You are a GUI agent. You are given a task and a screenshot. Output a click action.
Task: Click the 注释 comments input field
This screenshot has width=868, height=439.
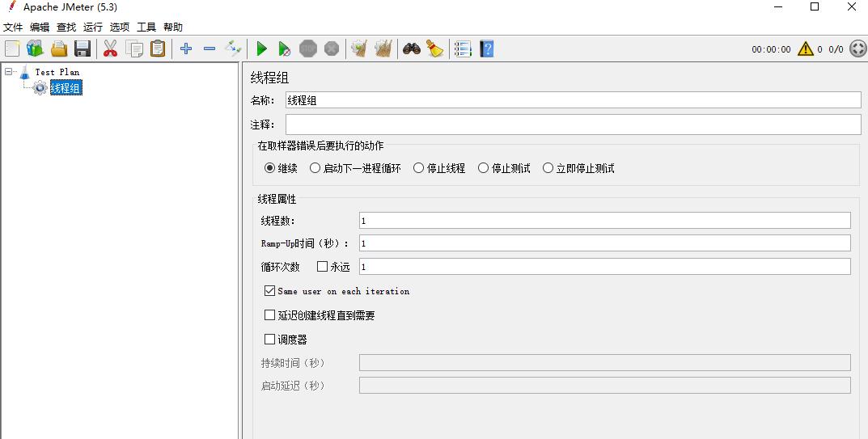coord(573,124)
